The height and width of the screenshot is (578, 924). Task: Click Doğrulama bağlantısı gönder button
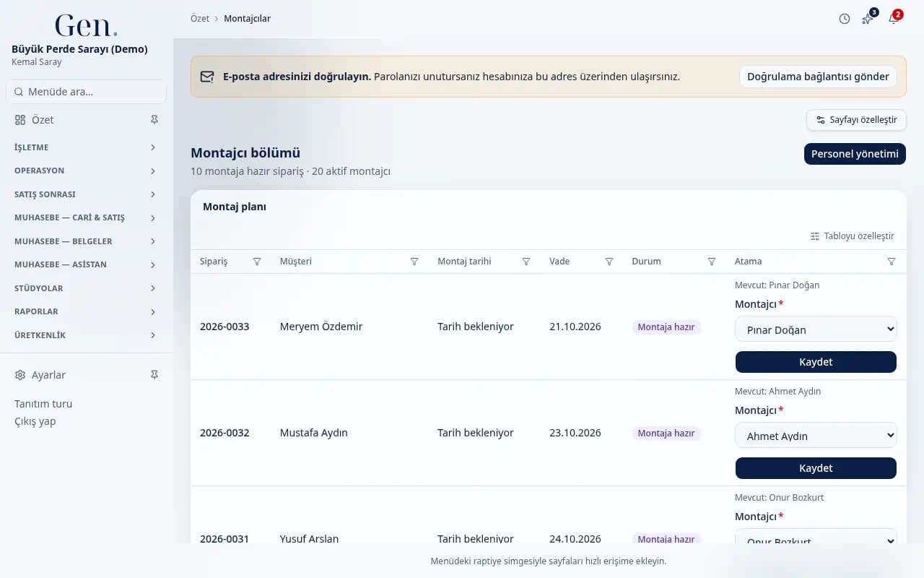pos(818,77)
